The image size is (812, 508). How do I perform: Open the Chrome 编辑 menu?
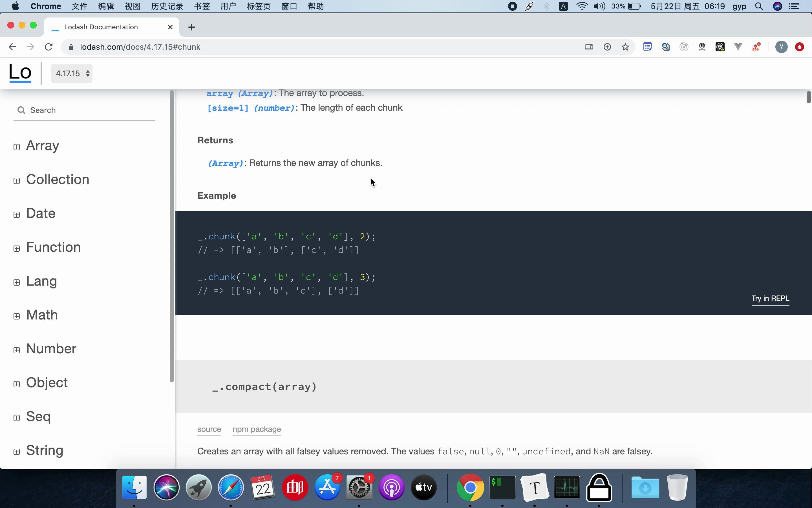[106, 6]
